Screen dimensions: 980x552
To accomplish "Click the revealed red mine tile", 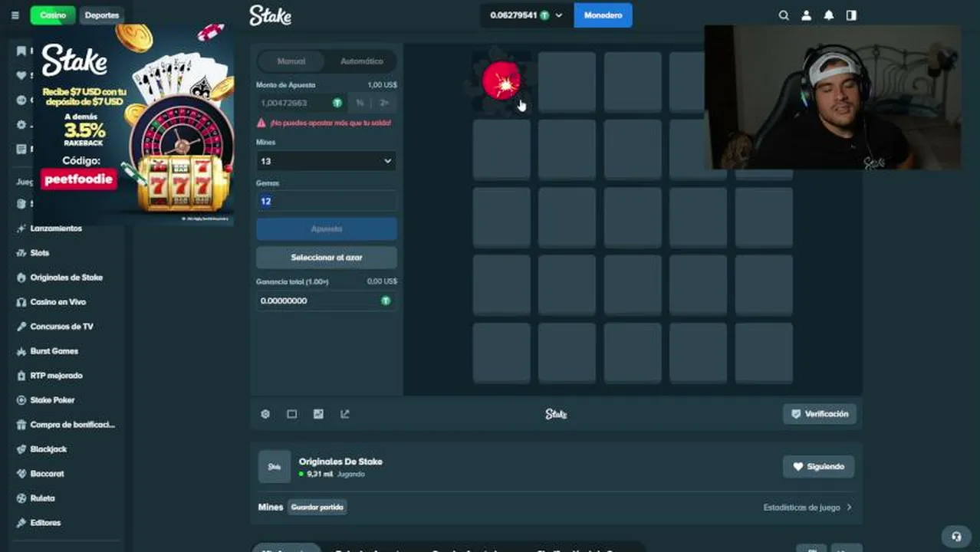I will tap(502, 81).
